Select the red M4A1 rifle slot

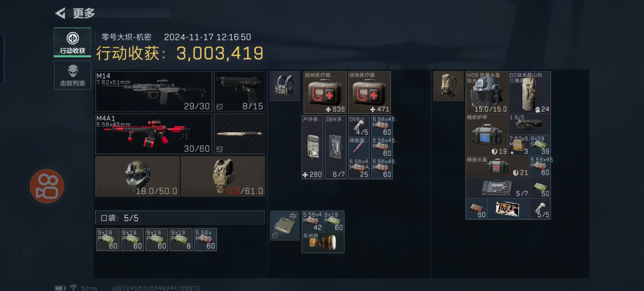tap(154, 134)
